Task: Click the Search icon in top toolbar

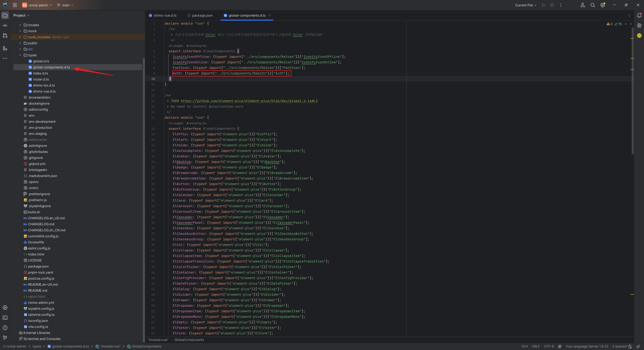Action: coord(592,5)
